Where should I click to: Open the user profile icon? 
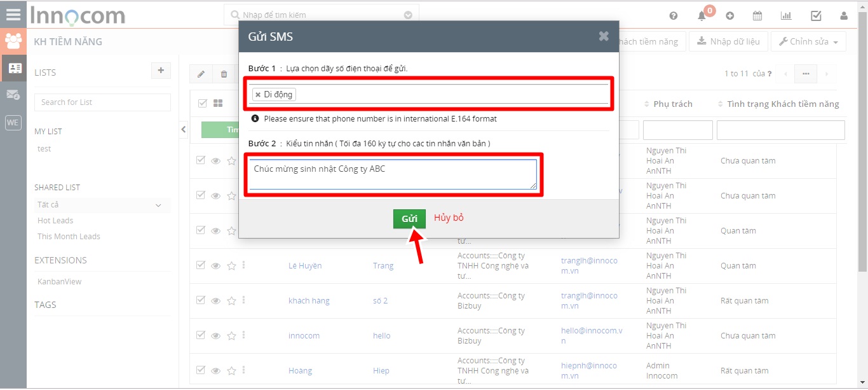click(x=844, y=16)
